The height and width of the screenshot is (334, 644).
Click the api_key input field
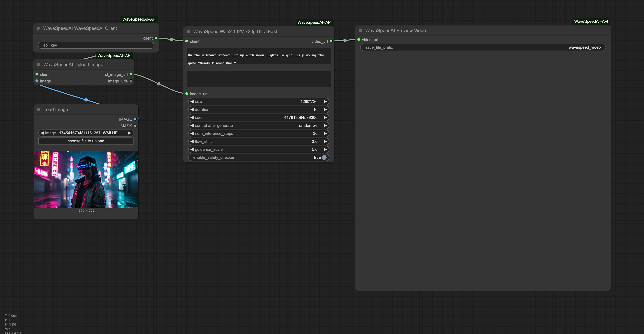click(96, 45)
